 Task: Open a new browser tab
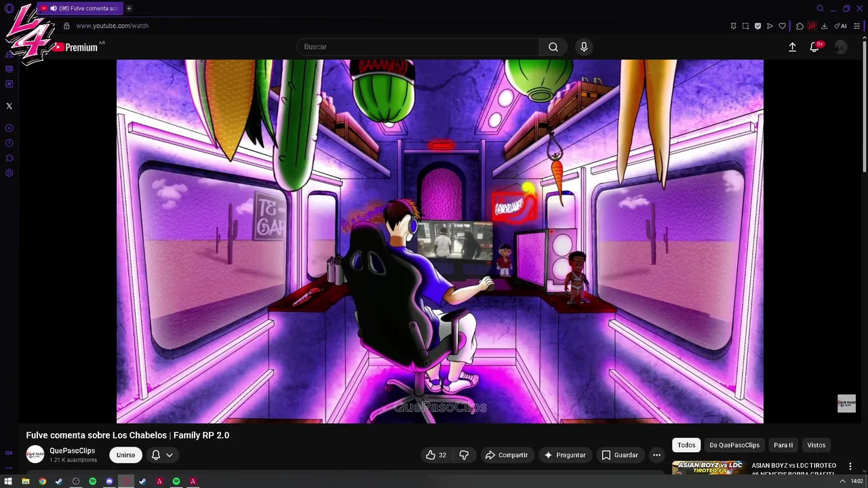(x=129, y=8)
